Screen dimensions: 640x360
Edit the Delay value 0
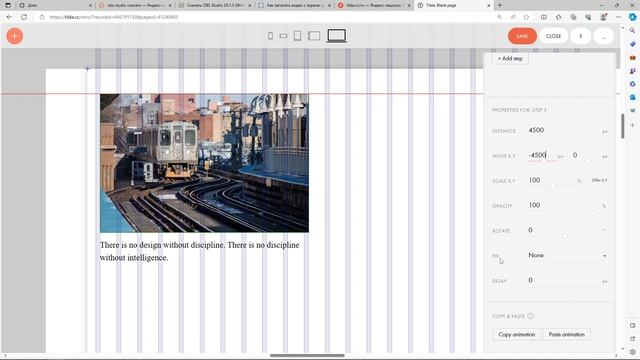(x=563, y=280)
